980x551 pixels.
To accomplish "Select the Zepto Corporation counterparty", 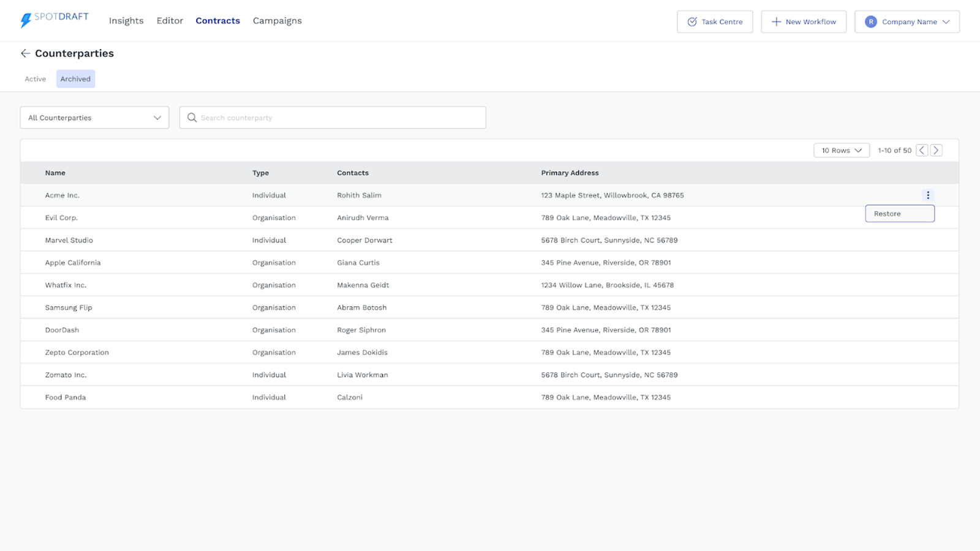I will coord(77,353).
